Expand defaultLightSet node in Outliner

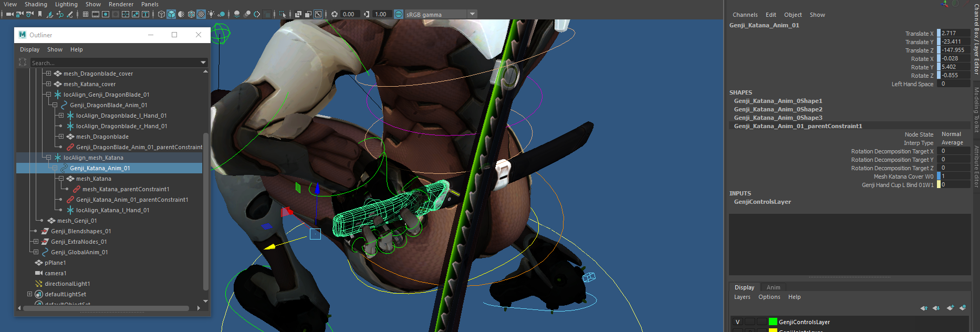click(29, 294)
